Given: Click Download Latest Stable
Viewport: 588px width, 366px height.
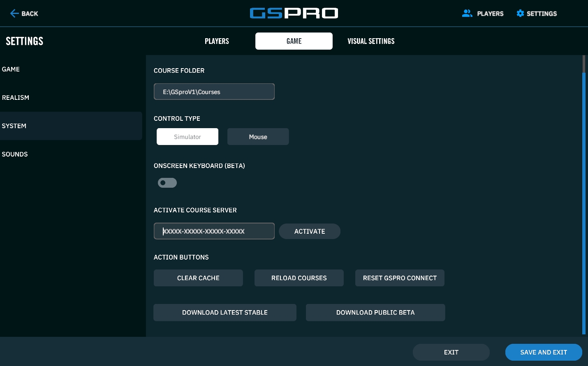Looking at the screenshot, I should tap(225, 313).
